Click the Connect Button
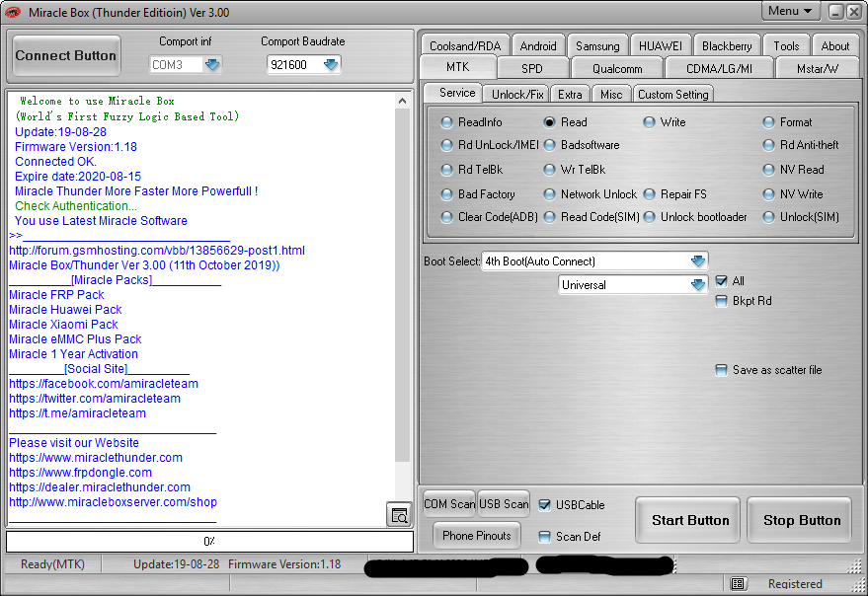 (66, 55)
